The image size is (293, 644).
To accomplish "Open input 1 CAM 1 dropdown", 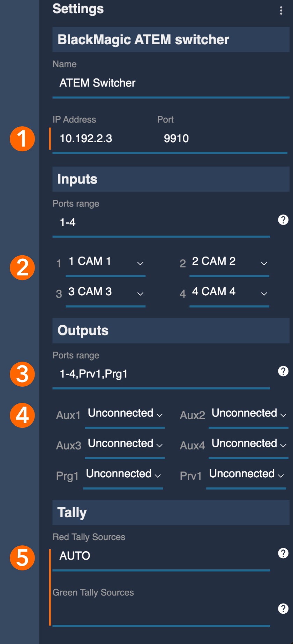I will pos(105,262).
